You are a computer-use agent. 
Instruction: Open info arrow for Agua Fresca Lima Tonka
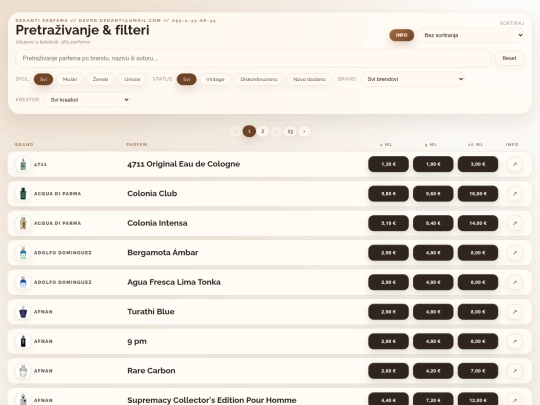[515, 282]
